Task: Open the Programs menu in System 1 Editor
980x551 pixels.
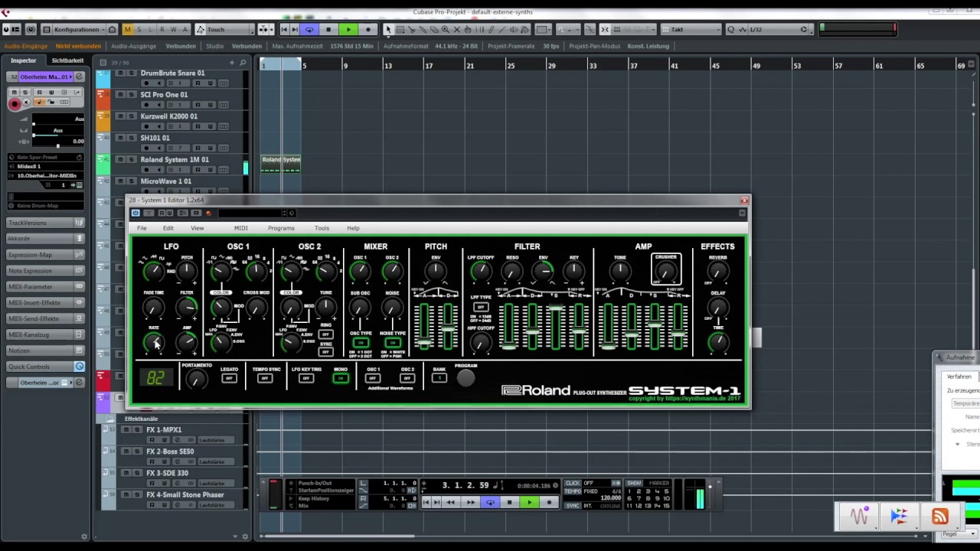Action: point(281,228)
